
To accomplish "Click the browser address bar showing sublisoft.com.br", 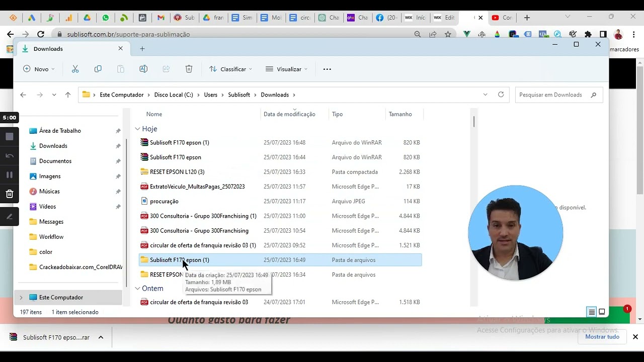I will [231, 34].
